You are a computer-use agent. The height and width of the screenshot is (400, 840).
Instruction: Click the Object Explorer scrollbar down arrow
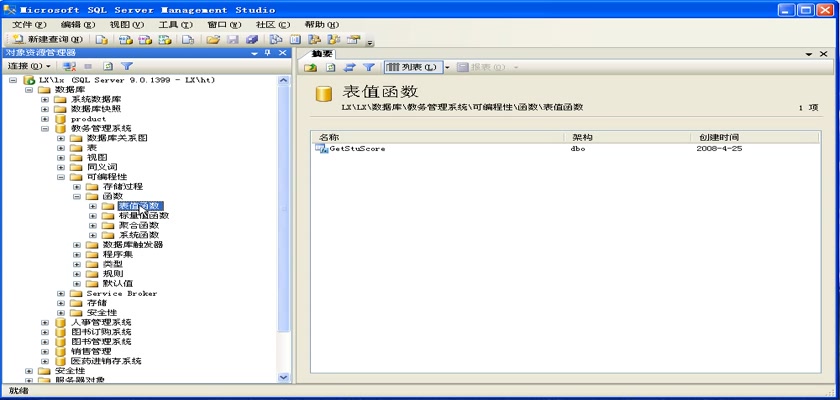coord(284,378)
